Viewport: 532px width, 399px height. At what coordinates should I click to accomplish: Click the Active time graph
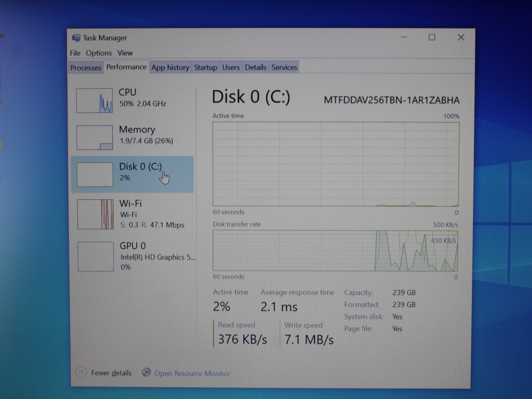pyautogui.click(x=336, y=164)
